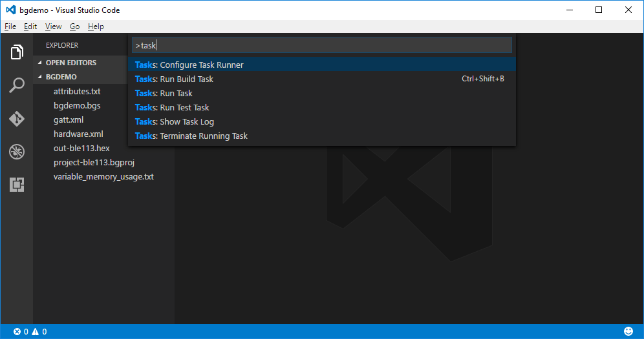
Task: Select Tasks: Run Build Task command
Action: coord(322,79)
